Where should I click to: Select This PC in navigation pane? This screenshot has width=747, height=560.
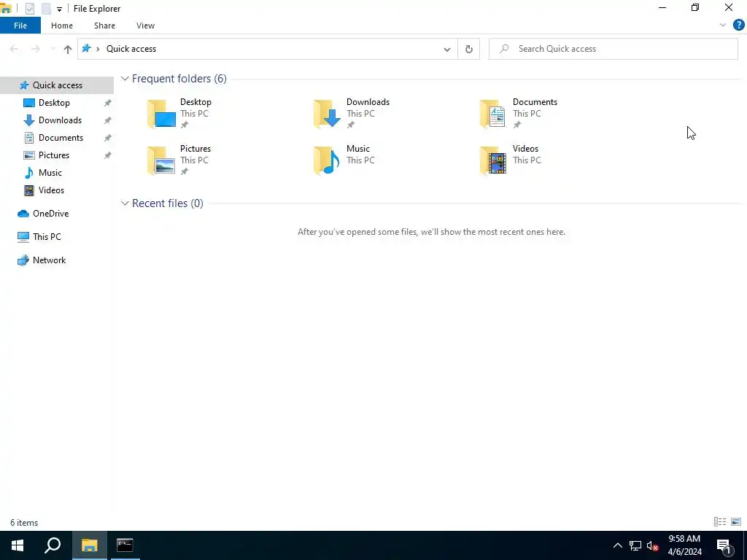pyautogui.click(x=47, y=237)
